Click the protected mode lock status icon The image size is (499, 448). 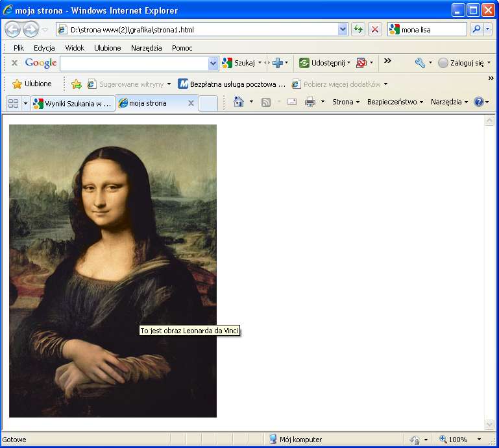[415, 440]
